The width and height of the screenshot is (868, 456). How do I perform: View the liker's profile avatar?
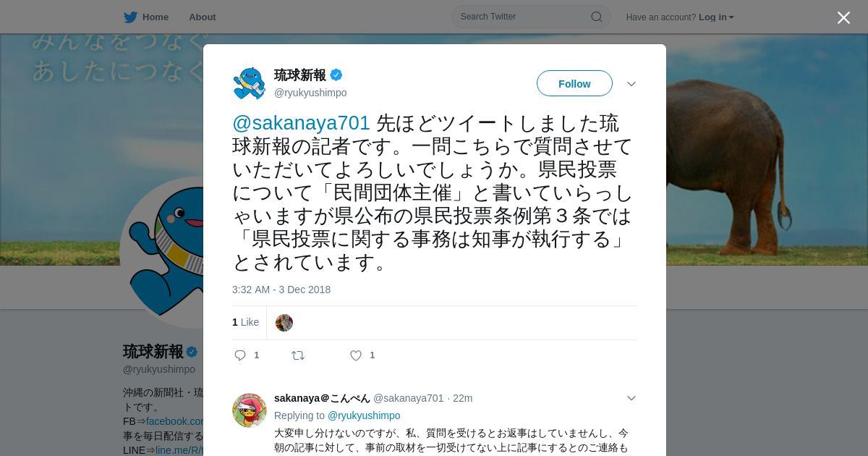pyautogui.click(x=284, y=323)
